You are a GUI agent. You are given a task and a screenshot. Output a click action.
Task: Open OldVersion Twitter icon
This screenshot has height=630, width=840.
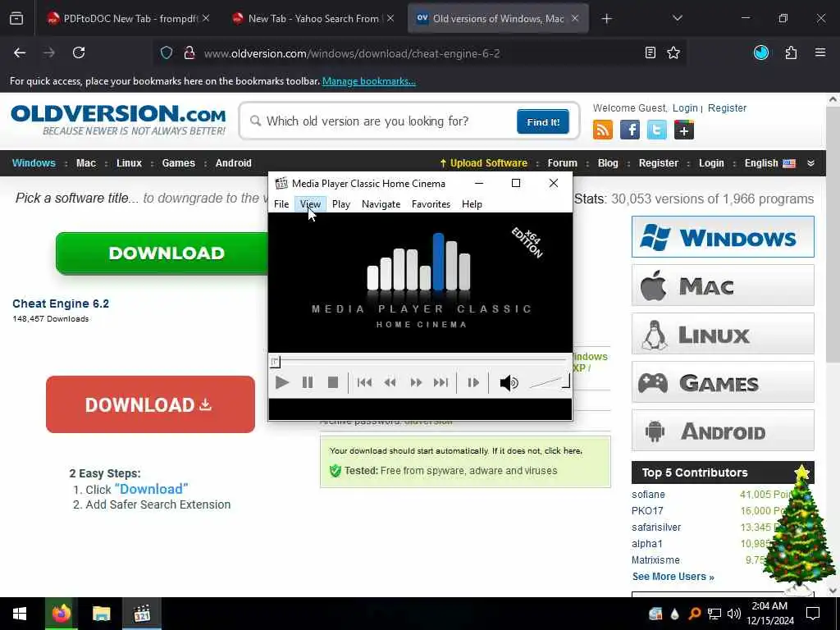click(x=657, y=130)
